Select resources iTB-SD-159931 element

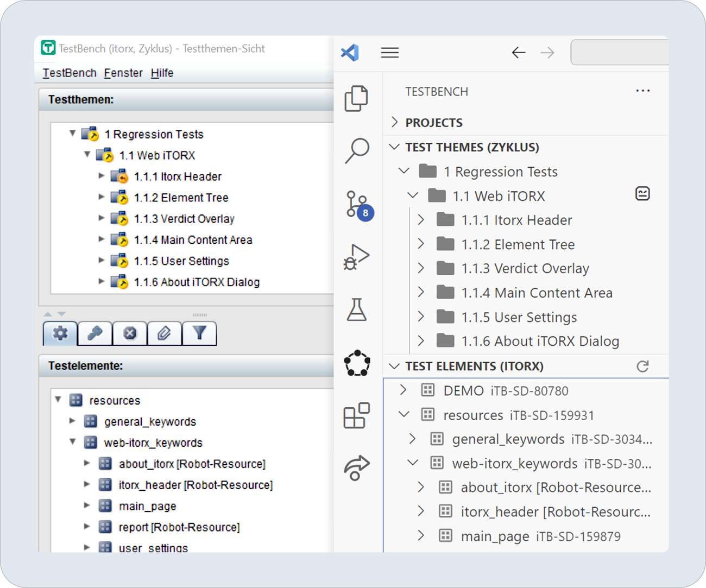[x=519, y=415]
